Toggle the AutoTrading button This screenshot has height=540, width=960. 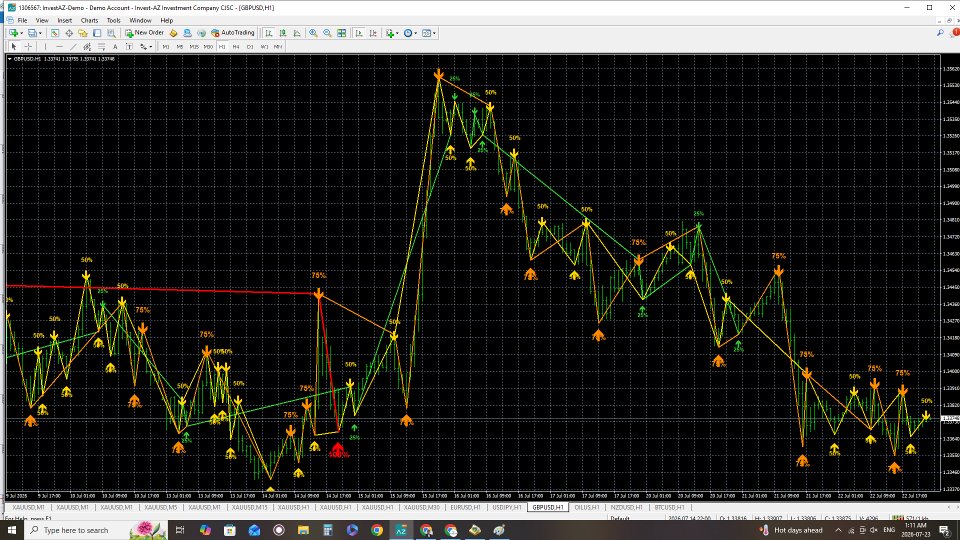tap(233, 33)
